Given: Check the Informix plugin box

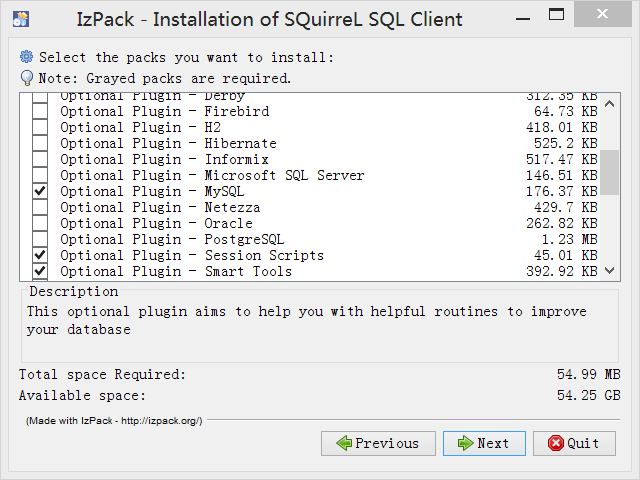Looking at the screenshot, I should [40, 159].
